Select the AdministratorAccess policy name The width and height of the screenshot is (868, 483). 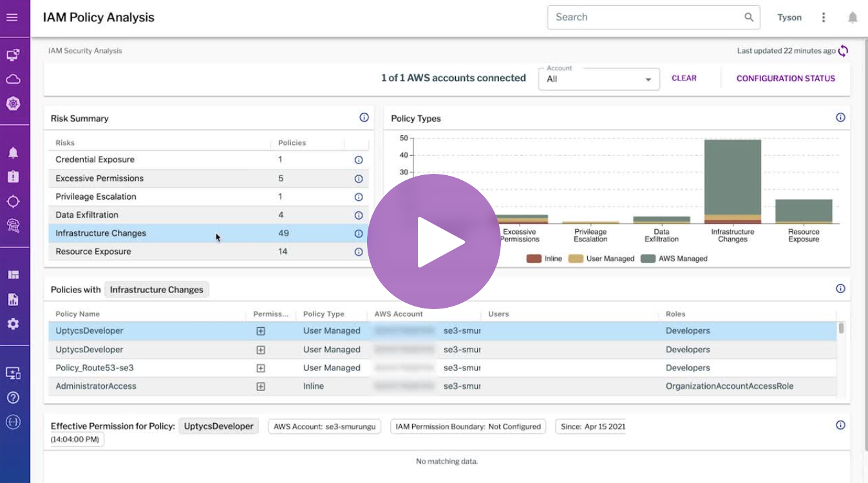[96, 386]
